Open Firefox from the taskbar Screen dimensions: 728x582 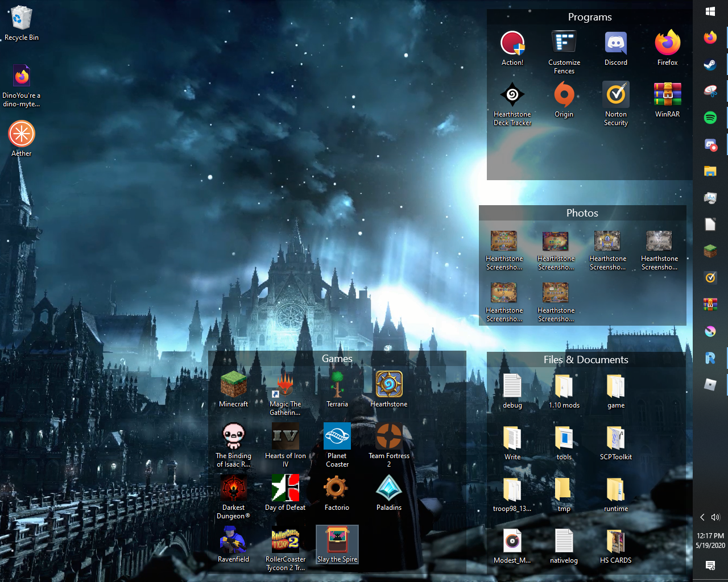tap(710, 38)
